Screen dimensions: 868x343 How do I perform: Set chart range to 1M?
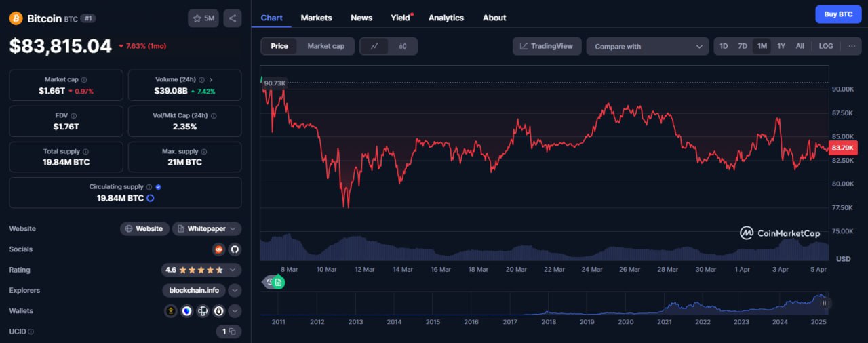click(x=762, y=46)
